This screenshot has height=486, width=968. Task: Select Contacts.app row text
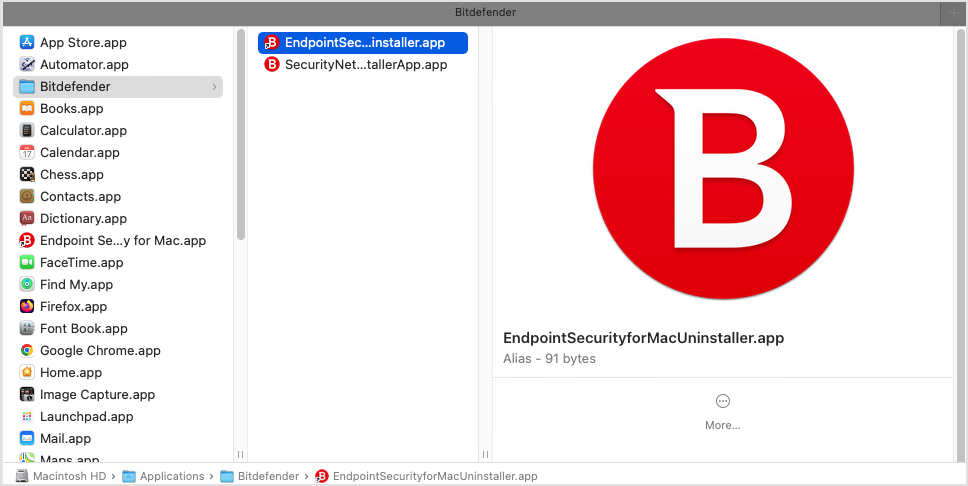[x=80, y=196]
